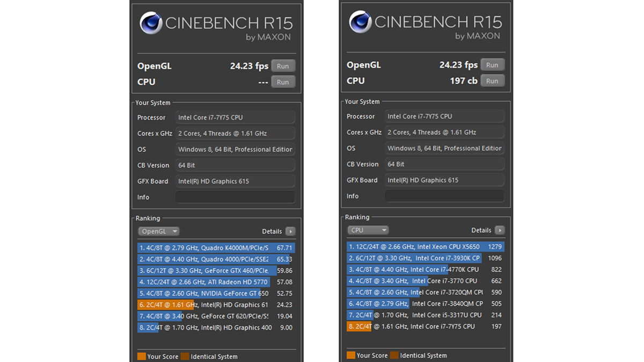Click OS value field in right window

pos(444,148)
